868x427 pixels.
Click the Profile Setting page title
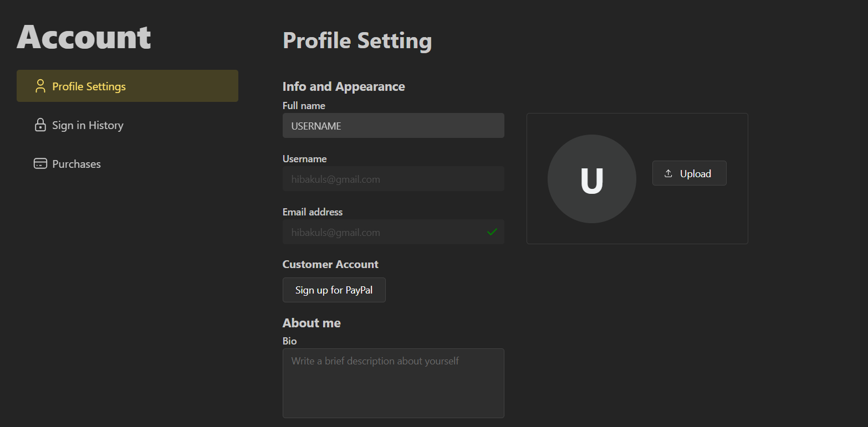point(357,41)
